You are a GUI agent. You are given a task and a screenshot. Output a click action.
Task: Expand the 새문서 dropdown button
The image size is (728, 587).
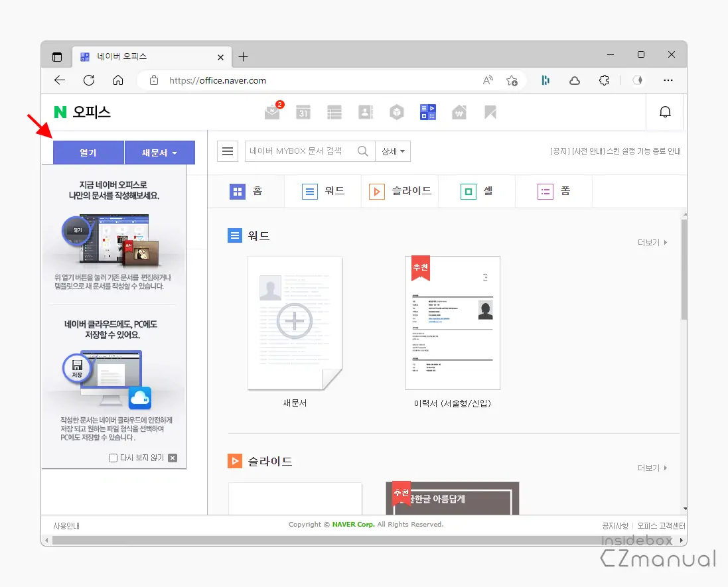click(160, 153)
